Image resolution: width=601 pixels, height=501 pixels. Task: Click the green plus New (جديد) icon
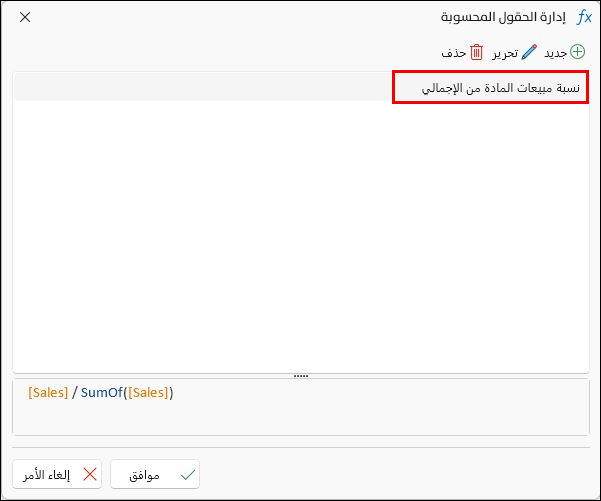[x=577, y=52]
